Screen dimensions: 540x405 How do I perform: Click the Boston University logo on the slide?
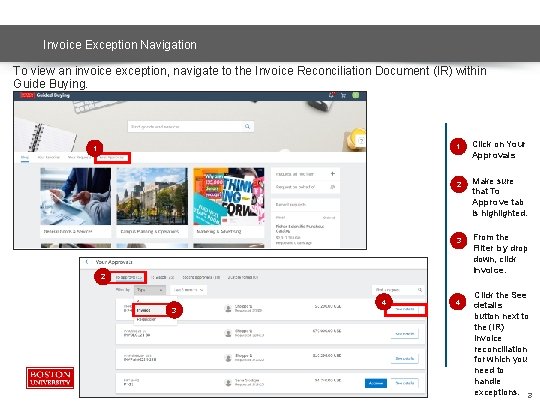[50, 378]
